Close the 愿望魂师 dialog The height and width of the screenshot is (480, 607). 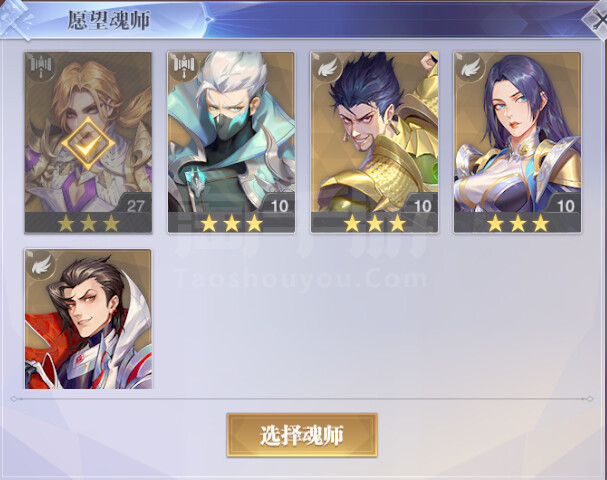597,19
